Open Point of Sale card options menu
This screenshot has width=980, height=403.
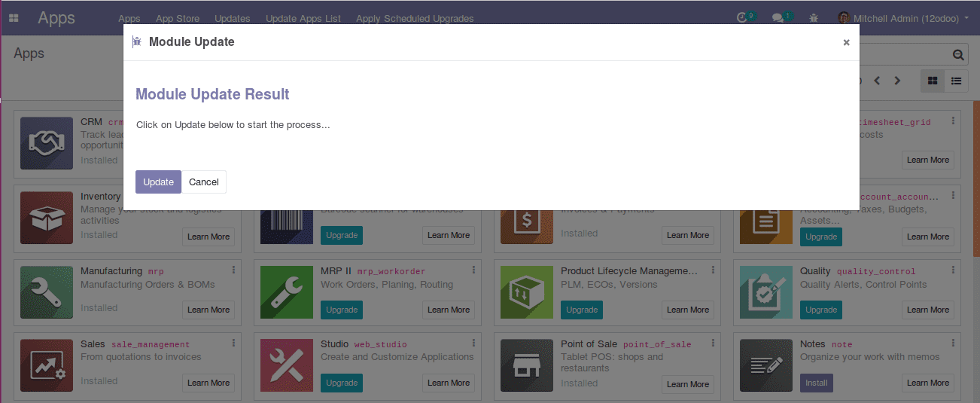[x=714, y=343]
